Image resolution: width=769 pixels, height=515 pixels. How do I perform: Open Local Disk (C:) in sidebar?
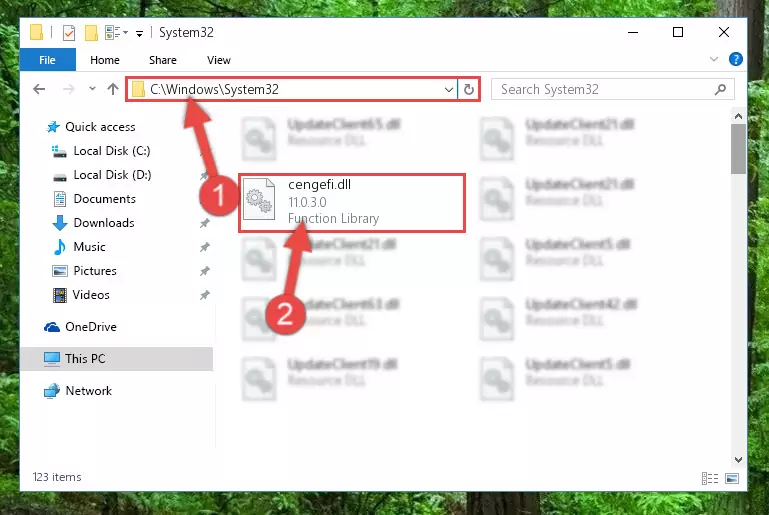[x=112, y=151]
